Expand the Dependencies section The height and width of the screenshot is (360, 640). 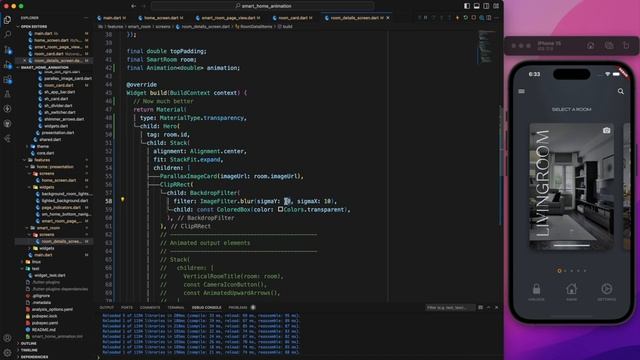point(35,357)
